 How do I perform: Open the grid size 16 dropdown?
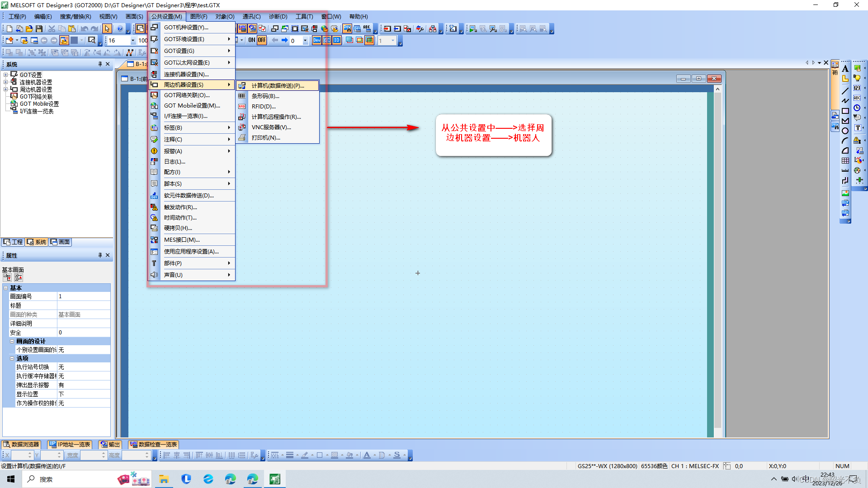point(133,41)
